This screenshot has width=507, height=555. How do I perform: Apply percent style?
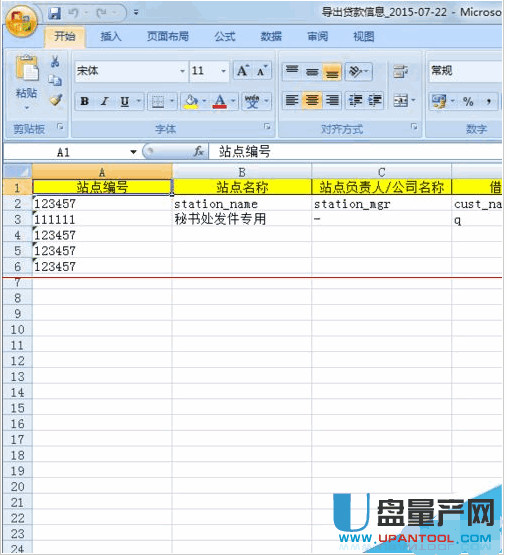tap(468, 102)
